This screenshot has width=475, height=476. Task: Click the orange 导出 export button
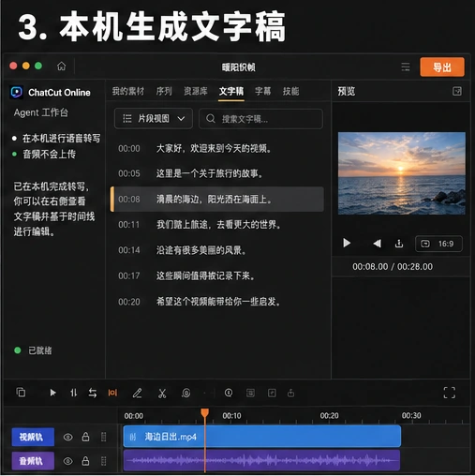442,67
